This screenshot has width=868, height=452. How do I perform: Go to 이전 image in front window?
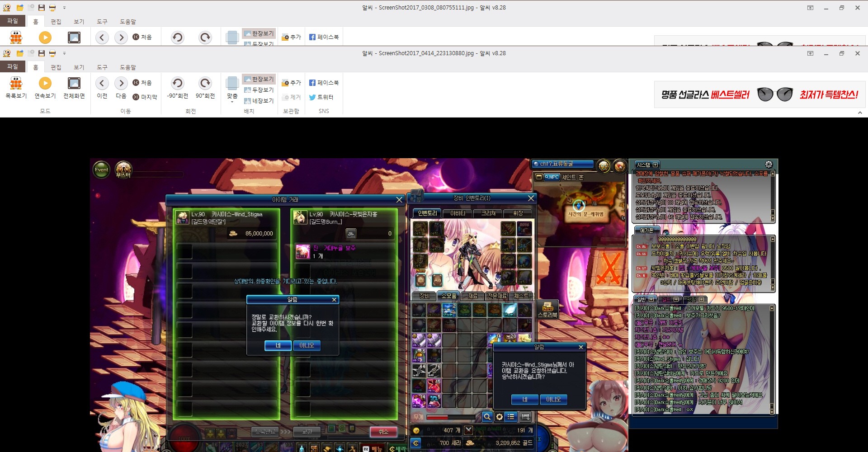102,88
